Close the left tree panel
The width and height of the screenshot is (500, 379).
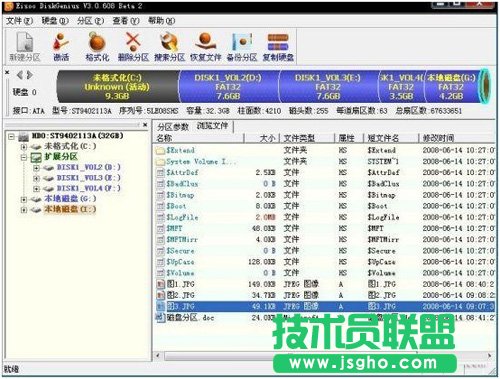[145, 125]
